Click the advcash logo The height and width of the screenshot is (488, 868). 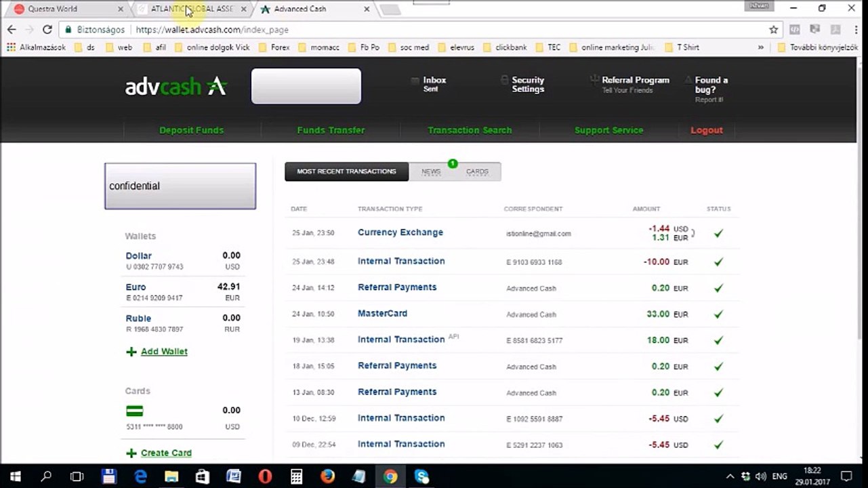[x=175, y=86]
